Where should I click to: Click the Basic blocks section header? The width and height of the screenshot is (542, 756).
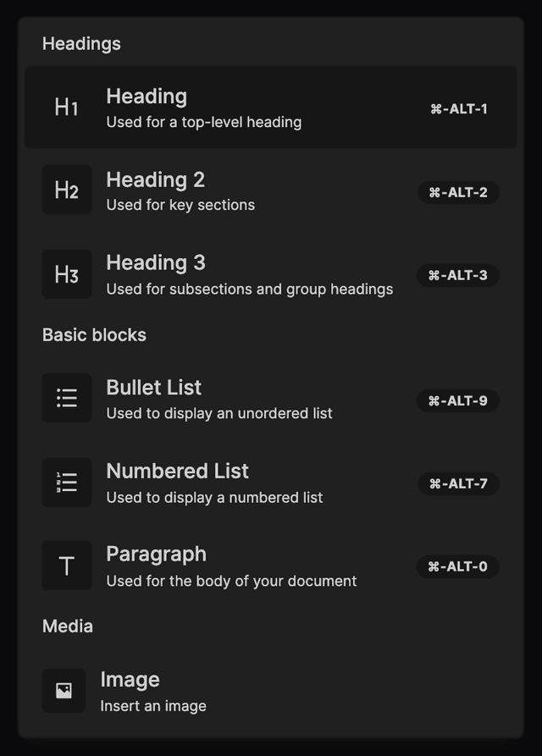pos(94,334)
